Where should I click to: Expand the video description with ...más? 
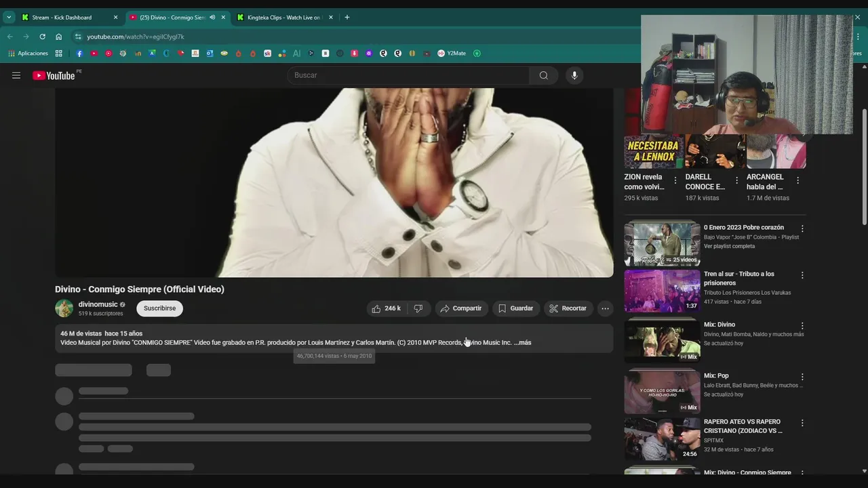523,342
